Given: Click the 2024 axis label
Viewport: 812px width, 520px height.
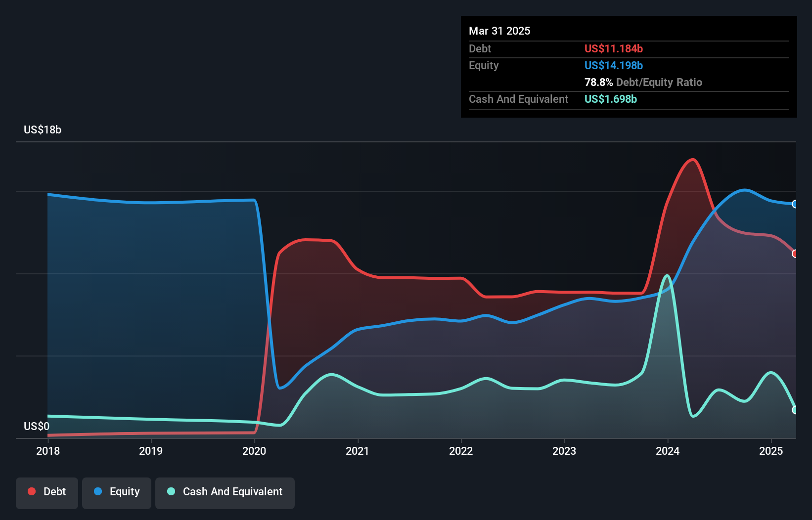Looking at the screenshot, I should (668, 451).
